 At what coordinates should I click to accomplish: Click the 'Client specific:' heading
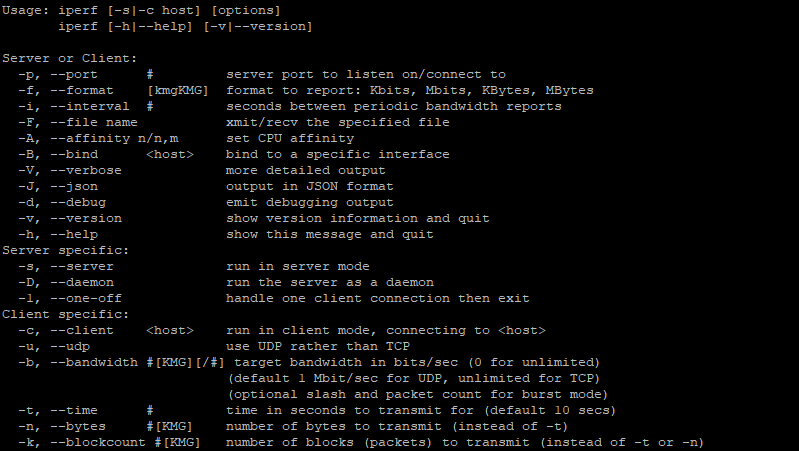pos(66,314)
